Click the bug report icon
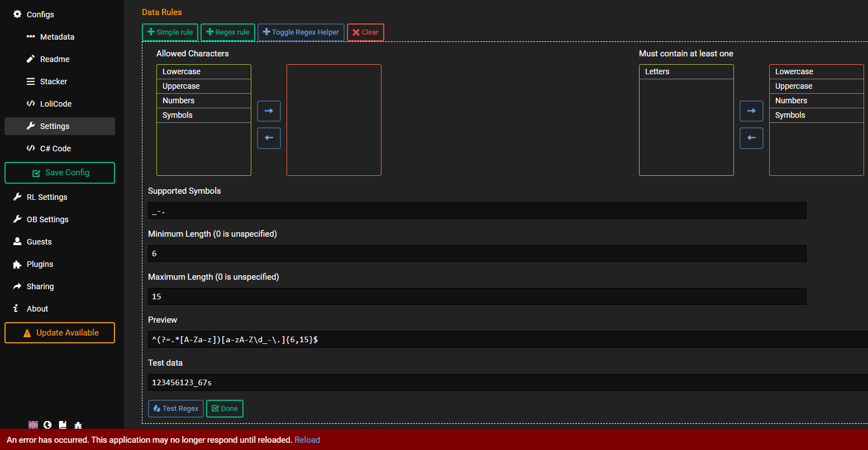The height and width of the screenshot is (450, 868). [78, 425]
